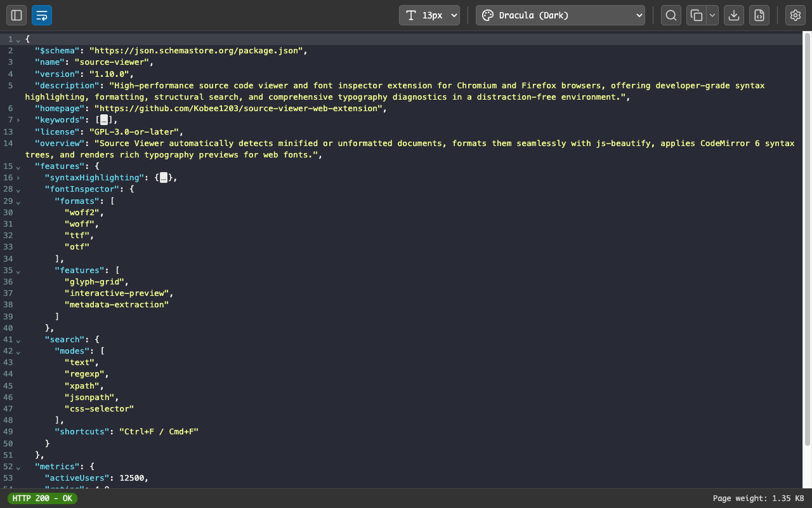The height and width of the screenshot is (508, 812).
Task: Click the schemastore.org URL string on line 2
Action: (196, 51)
